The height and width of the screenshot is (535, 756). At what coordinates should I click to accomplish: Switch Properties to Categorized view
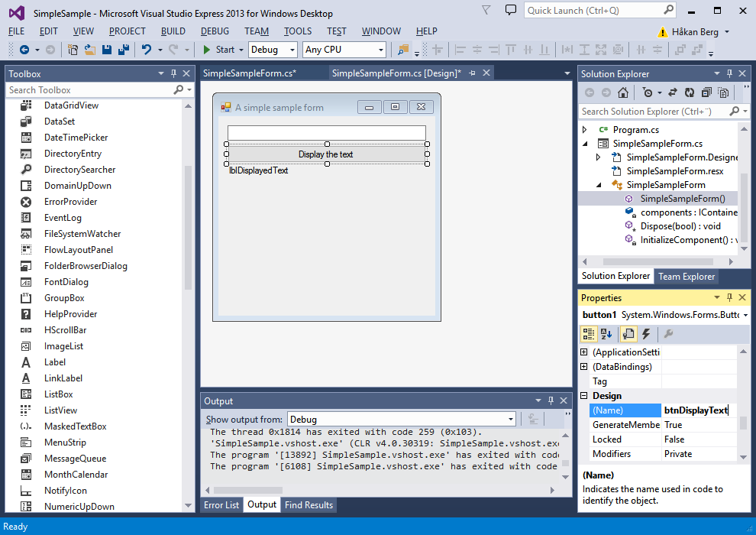coord(589,333)
